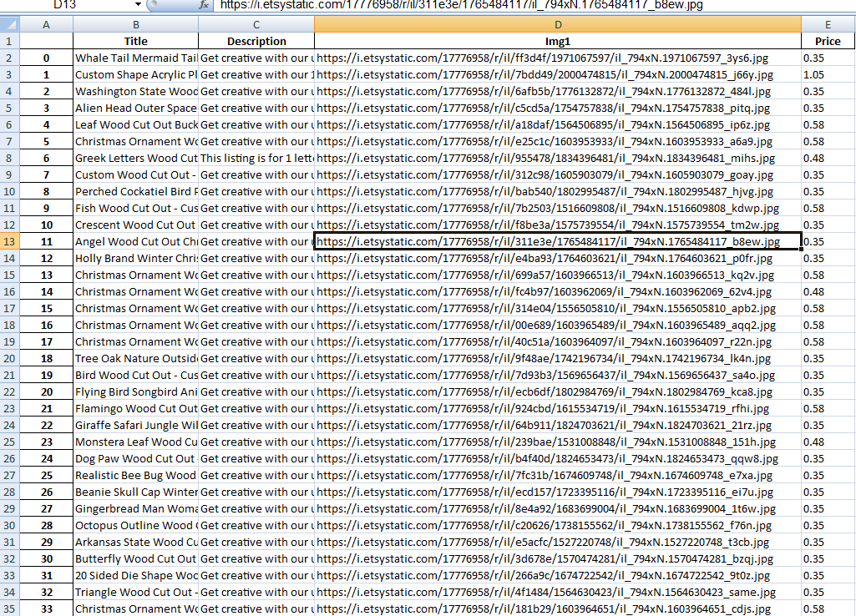Select the Whale Tail Mermaid title cell

pyautogui.click(x=135, y=58)
